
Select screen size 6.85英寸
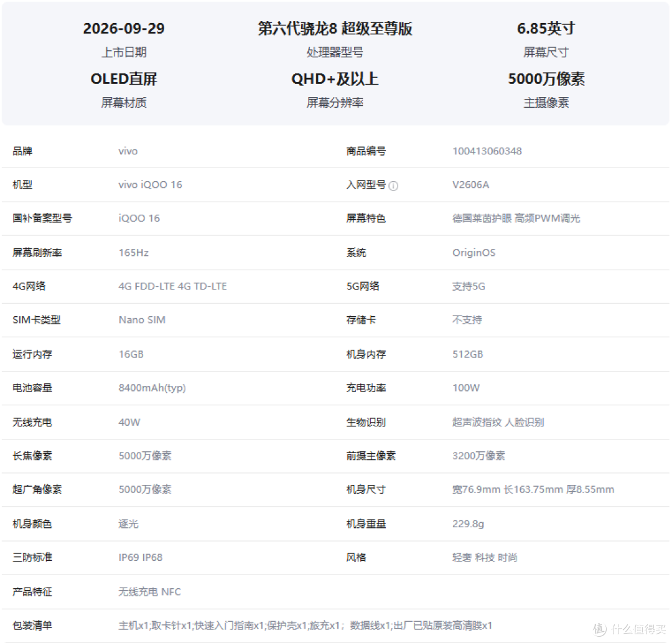tap(546, 28)
